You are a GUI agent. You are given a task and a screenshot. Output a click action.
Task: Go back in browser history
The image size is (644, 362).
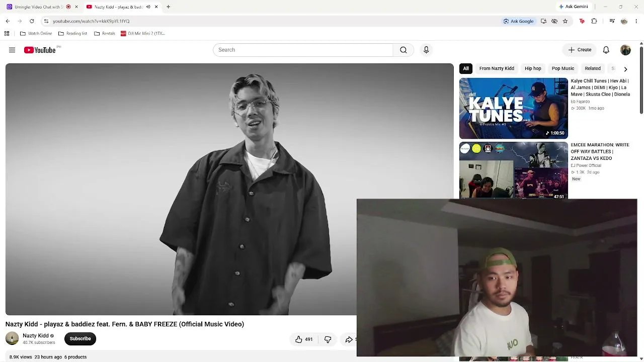pyautogui.click(x=8, y=21)
